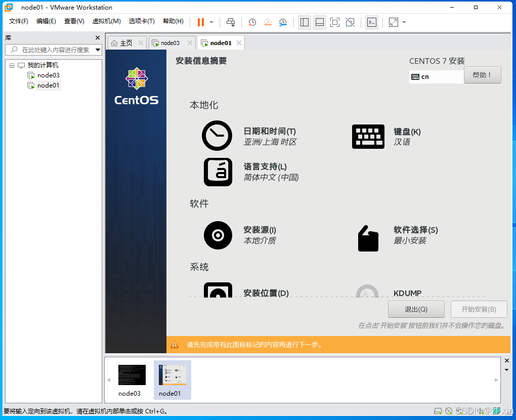Viewport: 516px width, 420px height.
Task: Open 安装位置 installation destination disk icon
Action: point(218,290)
